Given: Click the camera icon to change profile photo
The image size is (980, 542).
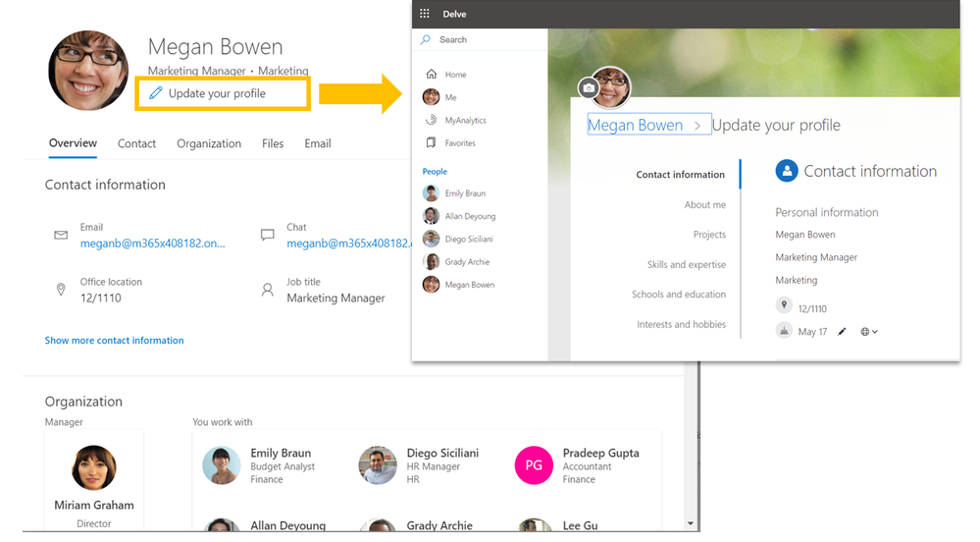Looking at the screenshot, I should [589, 88].
